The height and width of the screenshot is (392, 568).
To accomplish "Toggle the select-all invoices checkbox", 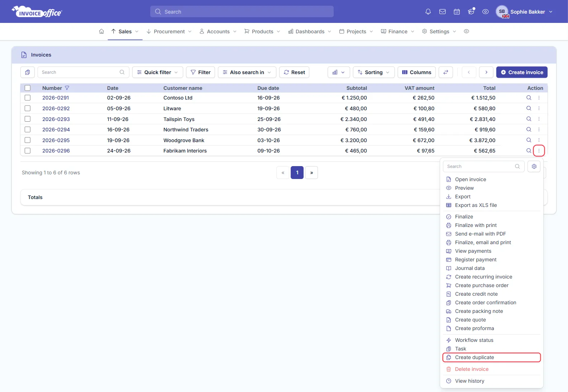I will [28, 88].
